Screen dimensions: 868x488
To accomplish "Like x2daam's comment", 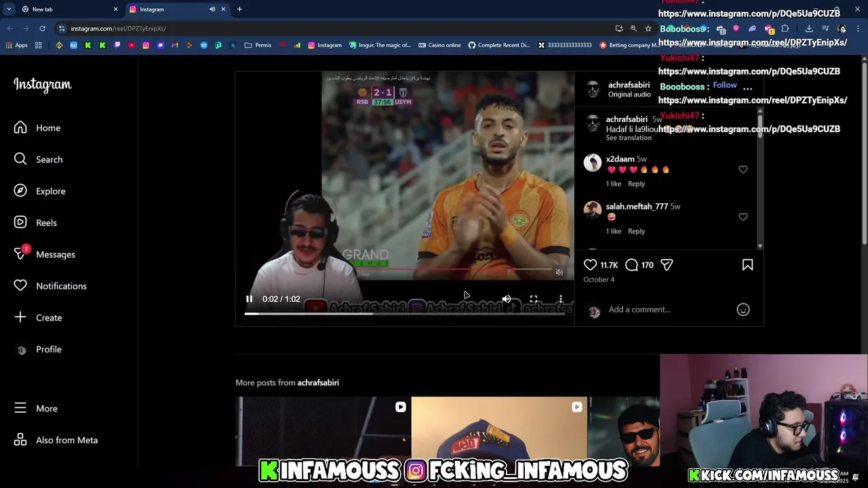I will [x=743, y=169].
